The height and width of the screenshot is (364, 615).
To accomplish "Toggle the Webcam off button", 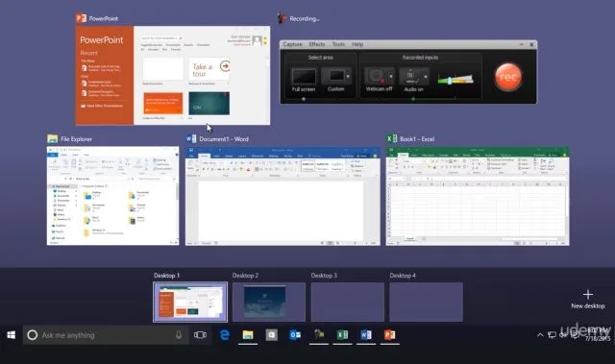I will [377, 80].
